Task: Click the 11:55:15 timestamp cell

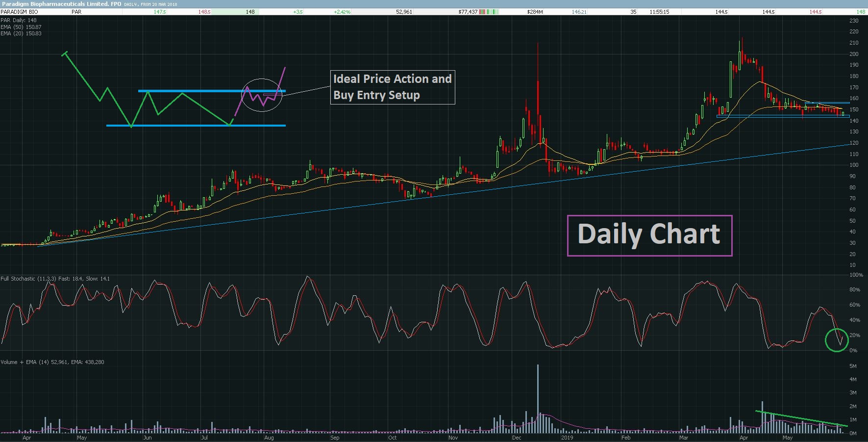Action: (659, 12)
